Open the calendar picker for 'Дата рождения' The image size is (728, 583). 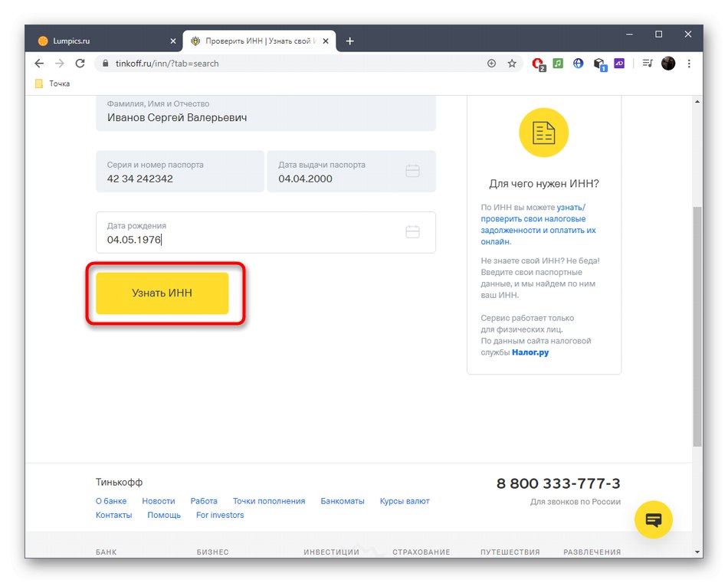point(413,232)
